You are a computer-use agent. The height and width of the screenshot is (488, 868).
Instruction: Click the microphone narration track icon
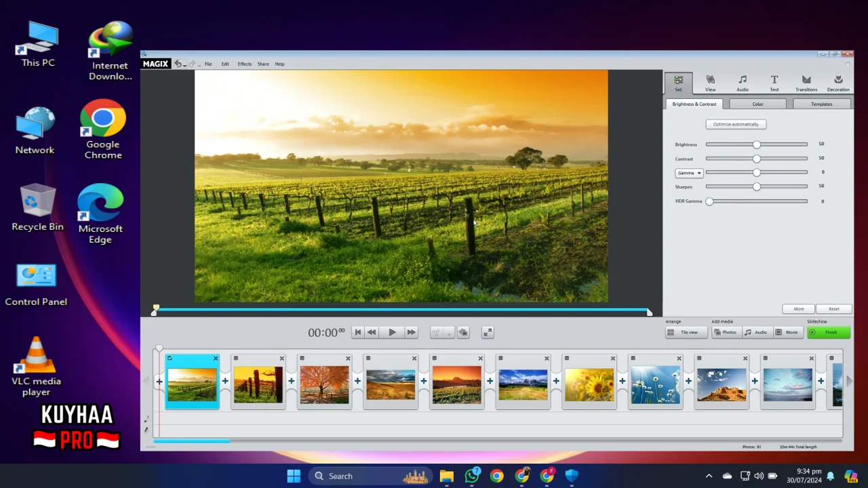click(x=146, y=429)
